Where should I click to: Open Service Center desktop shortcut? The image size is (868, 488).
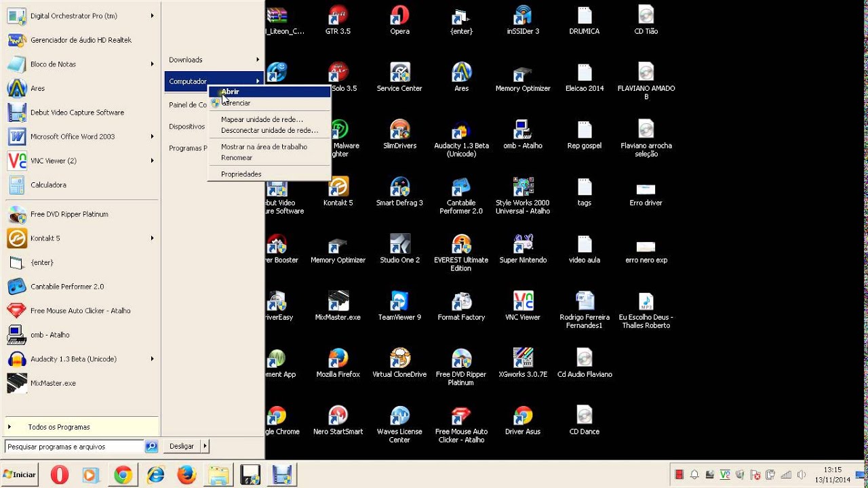tap(399, 77)
